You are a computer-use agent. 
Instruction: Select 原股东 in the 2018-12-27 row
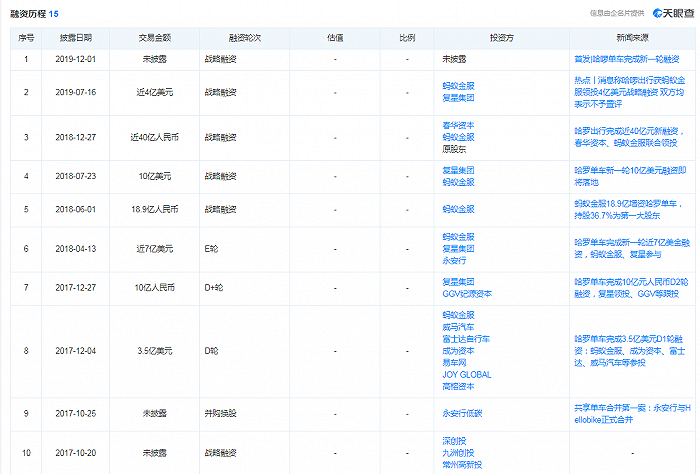[x=454, y=149]
